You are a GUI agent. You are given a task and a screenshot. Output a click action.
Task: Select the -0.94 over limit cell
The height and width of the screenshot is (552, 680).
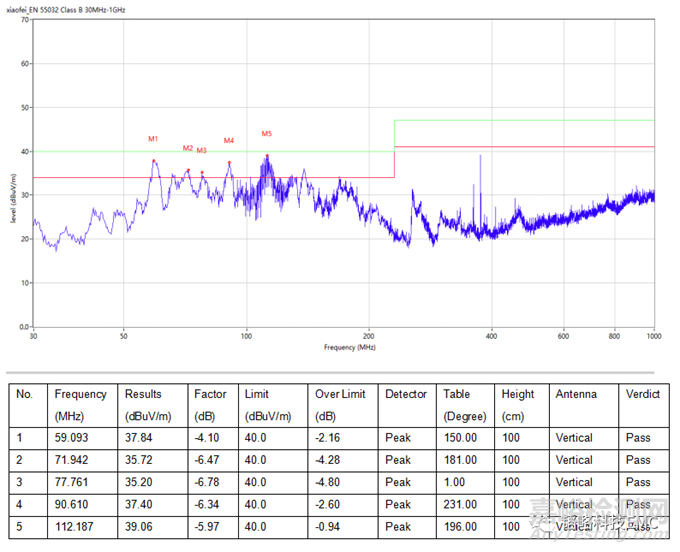coord(329,526)
